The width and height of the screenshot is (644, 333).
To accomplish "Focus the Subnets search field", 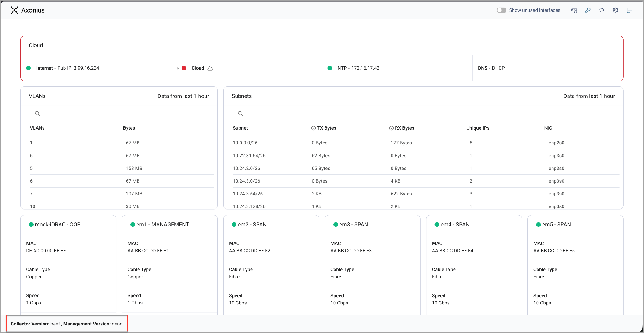I will 423,113.
